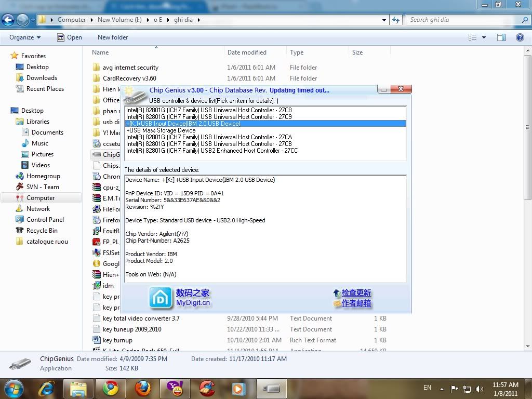Viewport: 532px width, 399px height.
Task: Expand the Computer breadcrumb arrow
Action: (91, 20)
